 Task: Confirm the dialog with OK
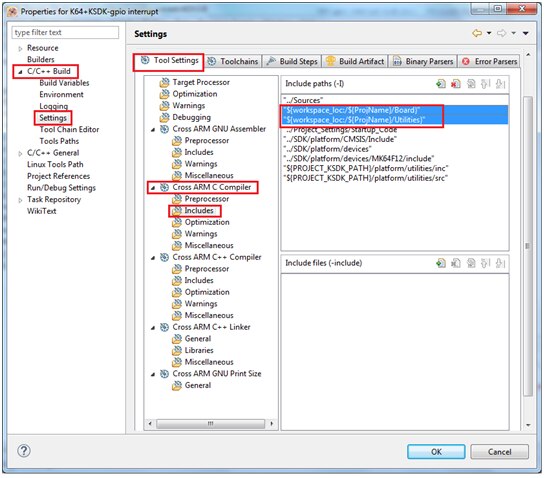(x=436, y=452)
